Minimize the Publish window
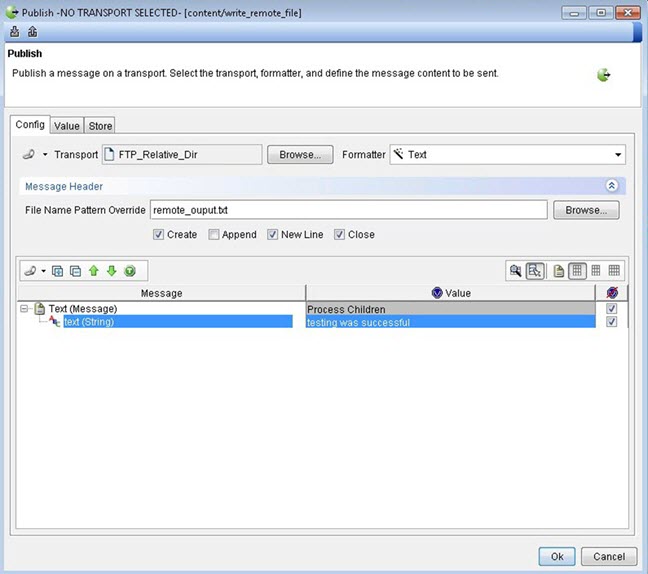This screenshot has height=574, width=648. point(574,13)
